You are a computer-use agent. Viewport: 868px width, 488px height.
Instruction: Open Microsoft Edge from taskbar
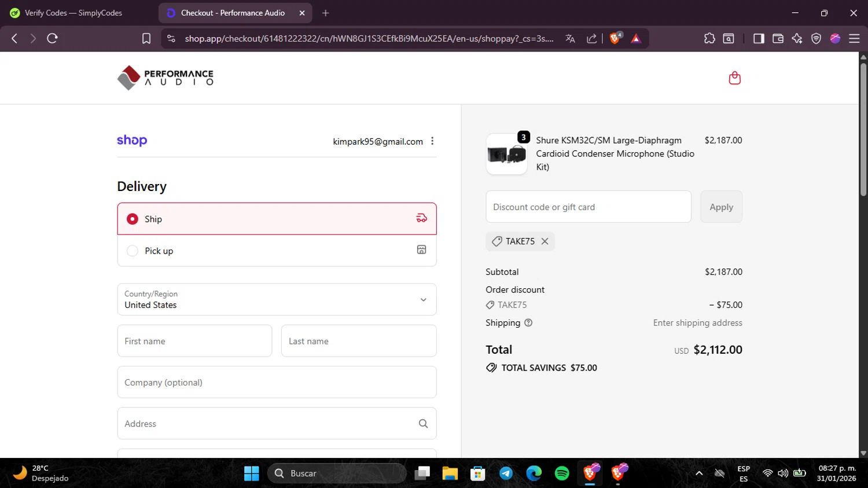pyautogui.click(x=534, y=474)
